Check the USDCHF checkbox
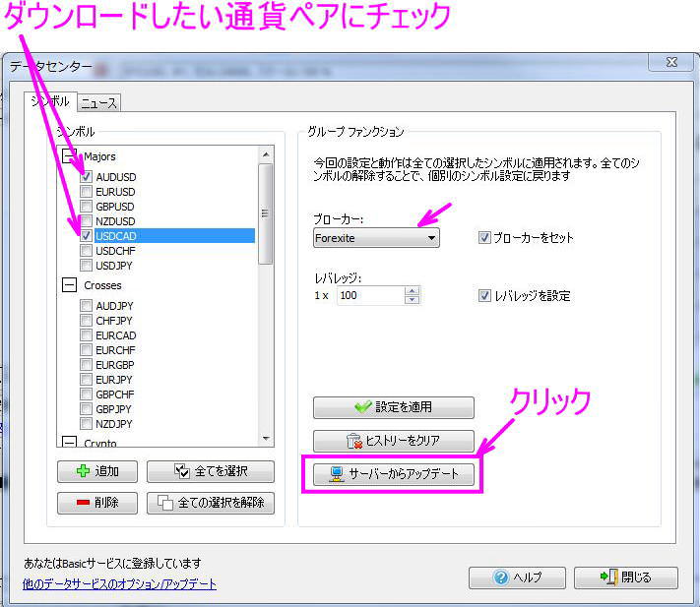Viewport: 700px width, 607px height. click(x=86, y=251)
